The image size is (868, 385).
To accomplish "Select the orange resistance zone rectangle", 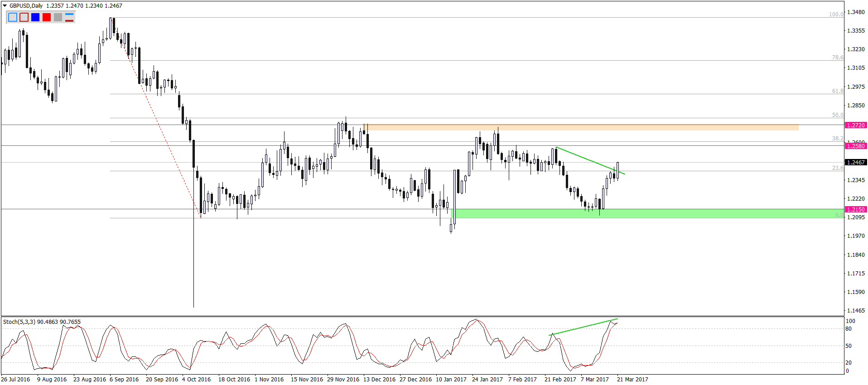I will pos(581,127).
